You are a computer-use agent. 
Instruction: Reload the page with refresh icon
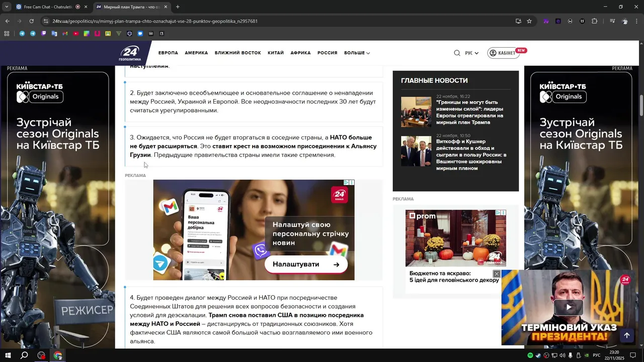coord(31,21)
